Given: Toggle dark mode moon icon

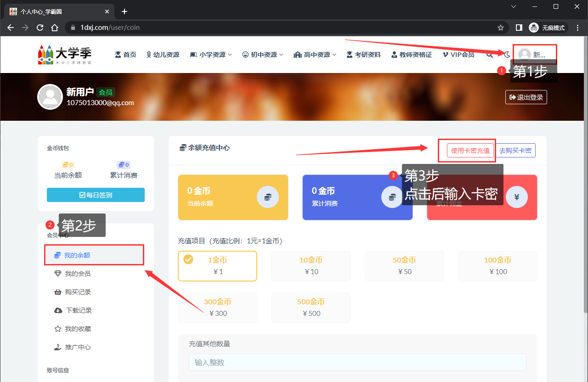Looking at the screenshot, I should tap(507, 55).
